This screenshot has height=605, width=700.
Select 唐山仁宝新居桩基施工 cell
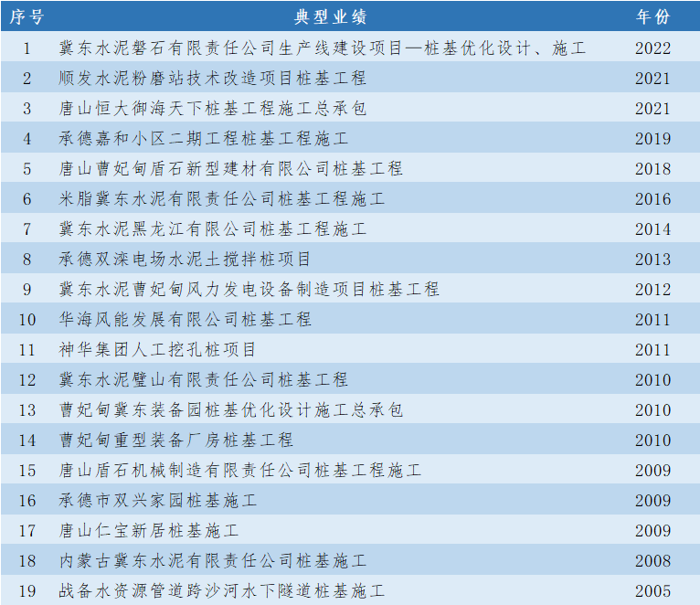[x=149, y=530]
